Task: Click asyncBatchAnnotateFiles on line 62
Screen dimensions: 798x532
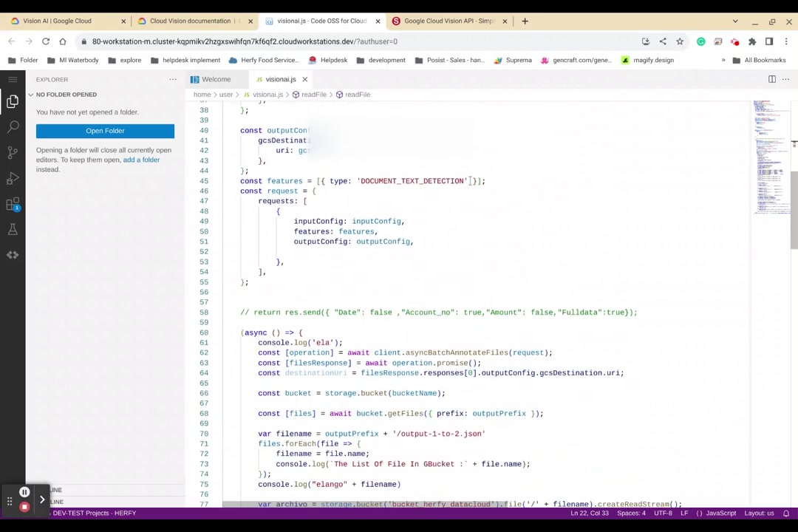Action: click(459, 352)
